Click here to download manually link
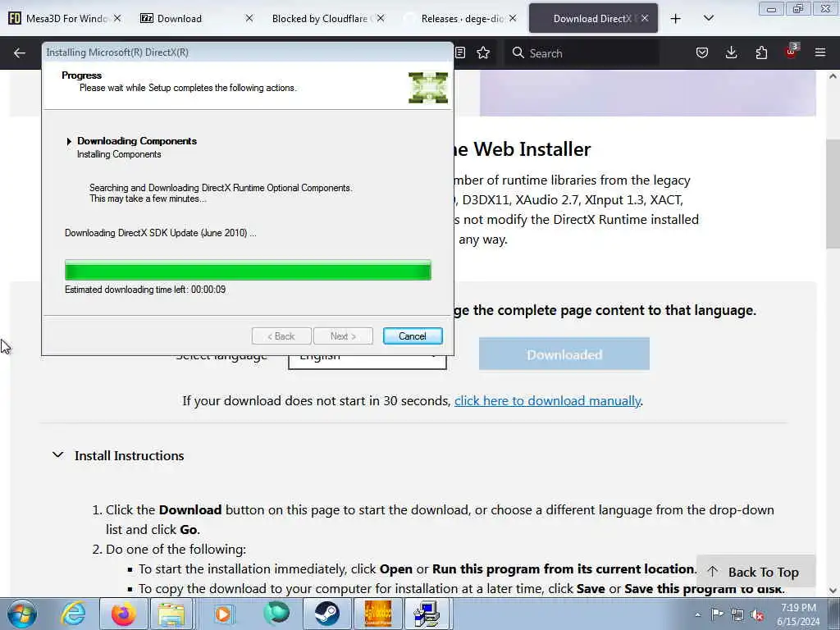The image size is (840, 630). (547, 400)
